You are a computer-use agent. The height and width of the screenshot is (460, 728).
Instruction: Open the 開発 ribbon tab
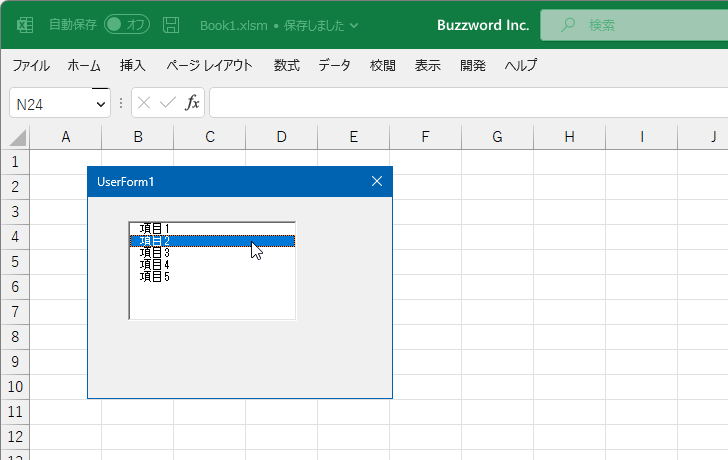click(473, 65)
